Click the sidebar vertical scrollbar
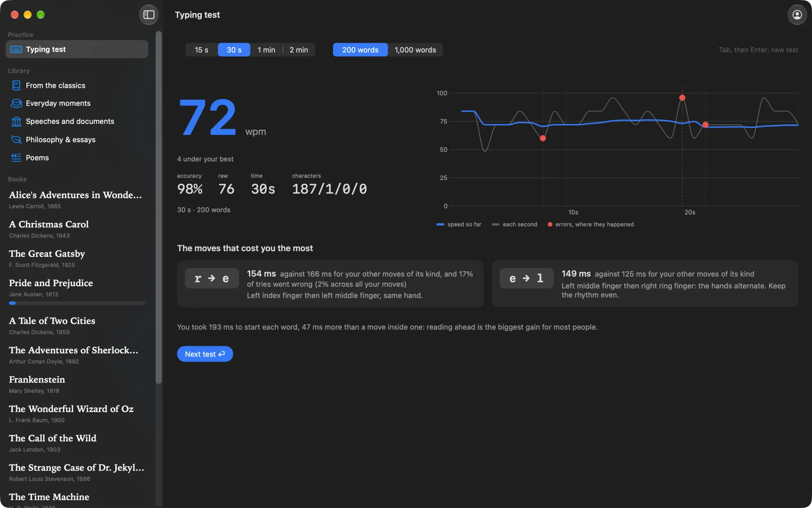Image resolution: width=812 pixels, height=508 pixels. coord(159,207)
